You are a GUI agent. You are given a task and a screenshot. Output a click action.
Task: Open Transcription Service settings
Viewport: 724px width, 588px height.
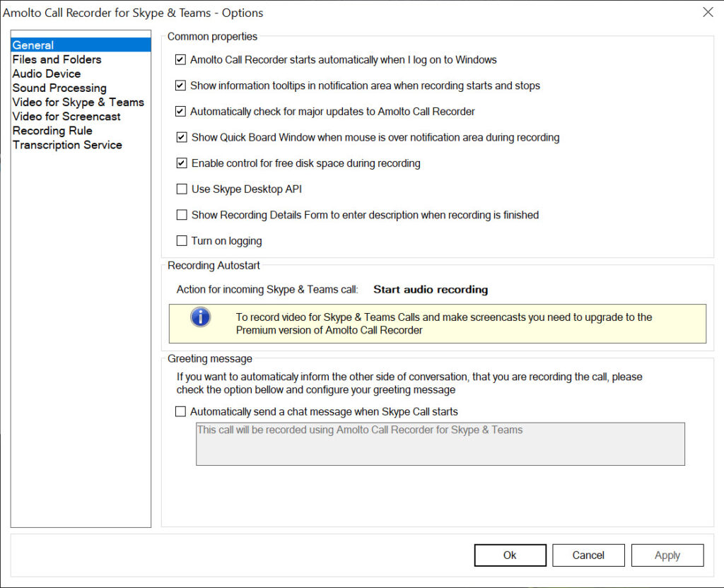pos(67,145)
